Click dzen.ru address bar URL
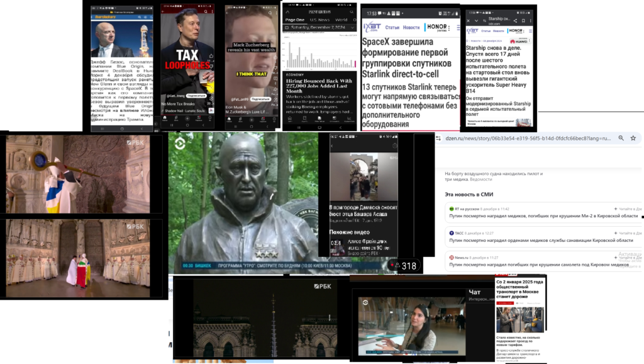644x364 pixels. tap(528, 138)
